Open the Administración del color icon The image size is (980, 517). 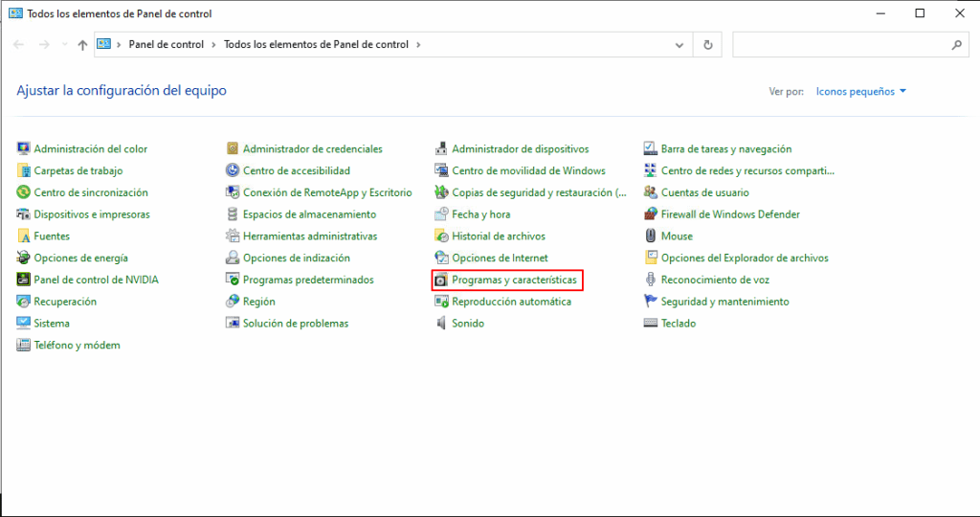[x=23, y=148]
